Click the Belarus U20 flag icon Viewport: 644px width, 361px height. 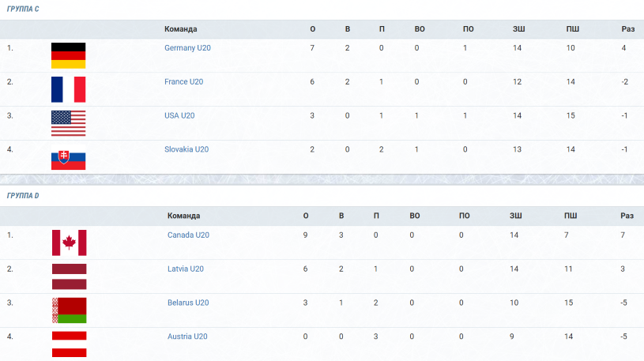(69, 310)
